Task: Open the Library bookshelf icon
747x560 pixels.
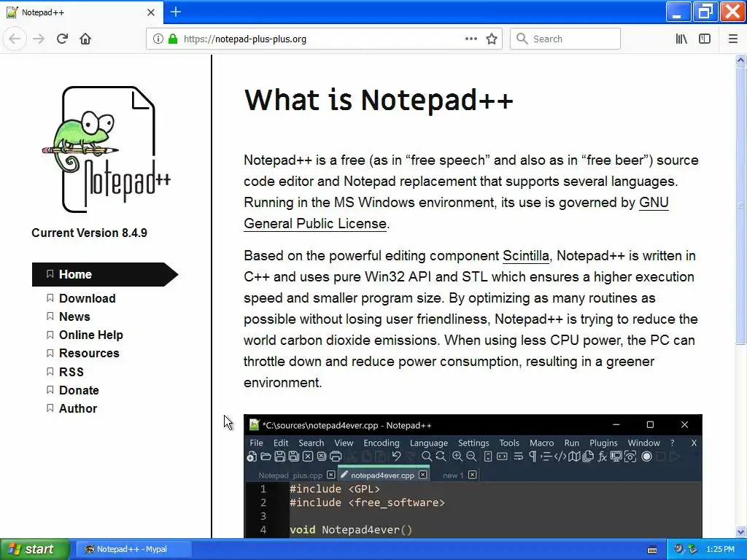Action: click(x=681, y=39)
